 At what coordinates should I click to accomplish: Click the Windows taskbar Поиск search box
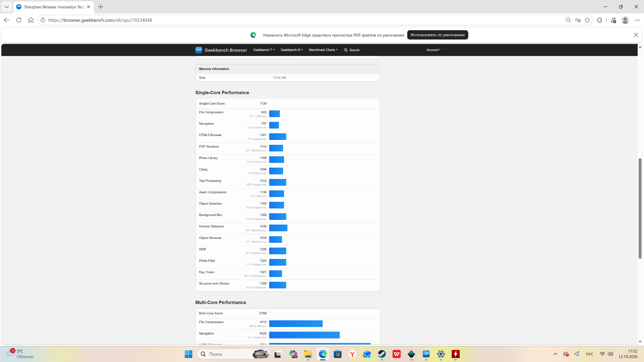(x=233, y=354)
